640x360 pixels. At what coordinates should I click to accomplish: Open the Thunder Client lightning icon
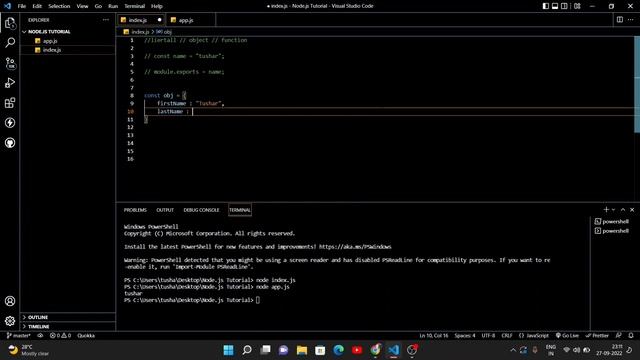coord(10,123)
